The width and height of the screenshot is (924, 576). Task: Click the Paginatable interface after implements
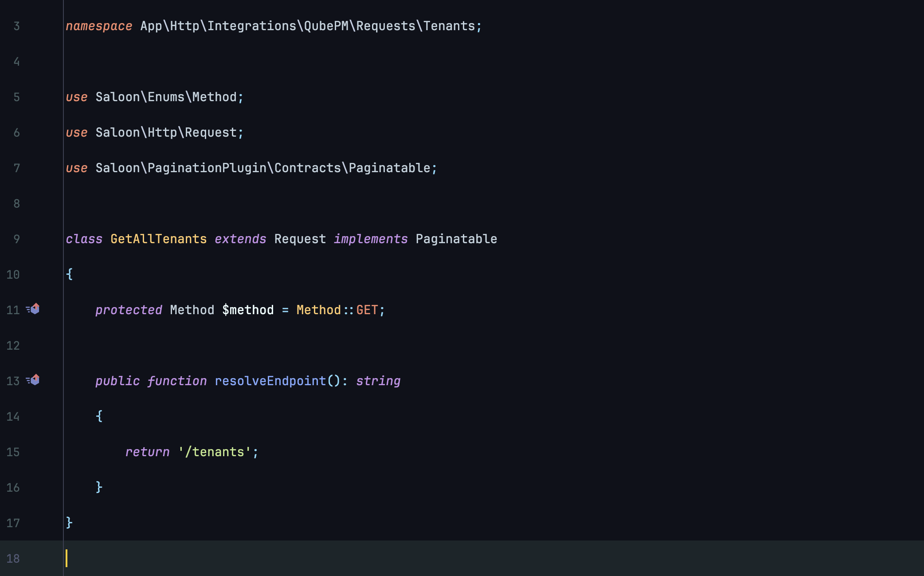(x=456, y=239)
